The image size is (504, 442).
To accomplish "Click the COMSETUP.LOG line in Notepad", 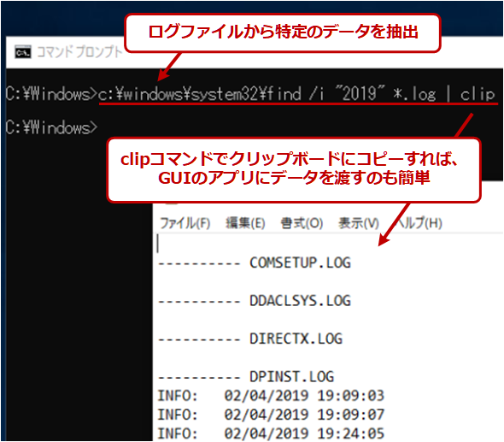I will pos(255,263).
